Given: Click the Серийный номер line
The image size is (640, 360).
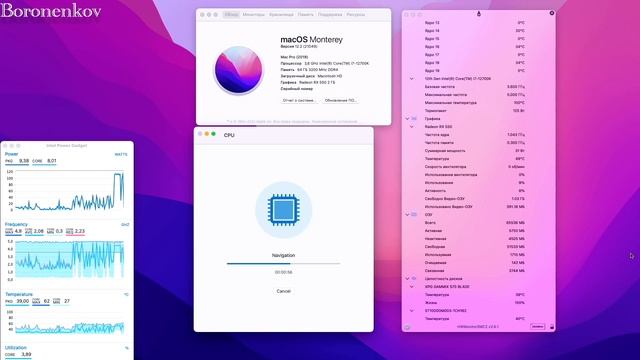Looking at the screenshot, I should coord(297,89).
